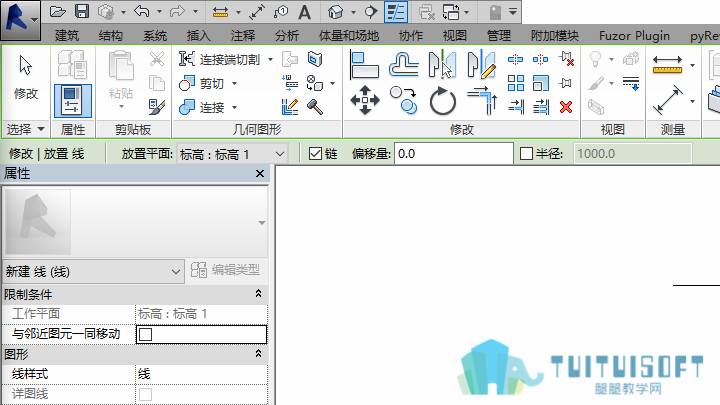Open the 剪切 (Cut) dropdown arrow
720x405 pixels.
tap(235, 84)
